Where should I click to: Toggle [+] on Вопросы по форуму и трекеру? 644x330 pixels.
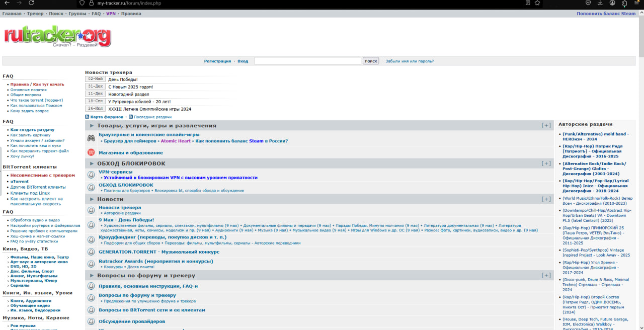[546, 276]
